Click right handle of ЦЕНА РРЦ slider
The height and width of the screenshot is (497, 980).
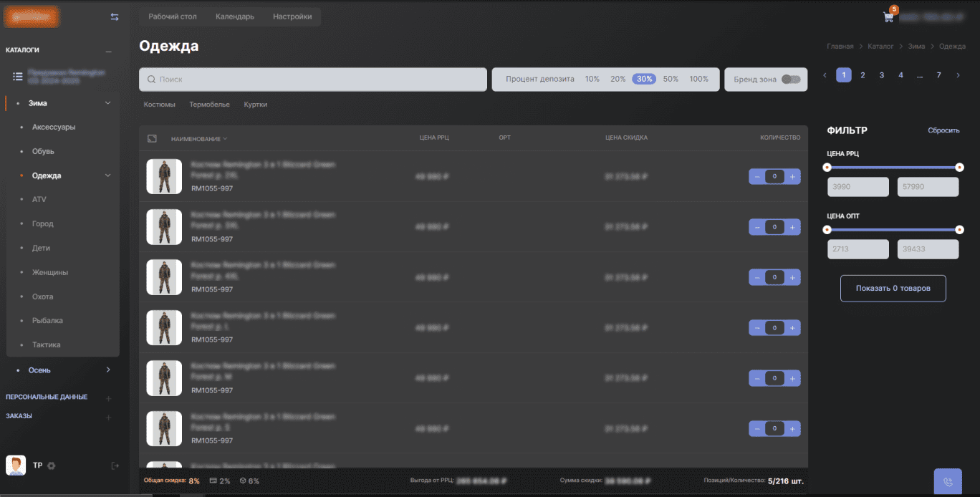coord(960,168)
